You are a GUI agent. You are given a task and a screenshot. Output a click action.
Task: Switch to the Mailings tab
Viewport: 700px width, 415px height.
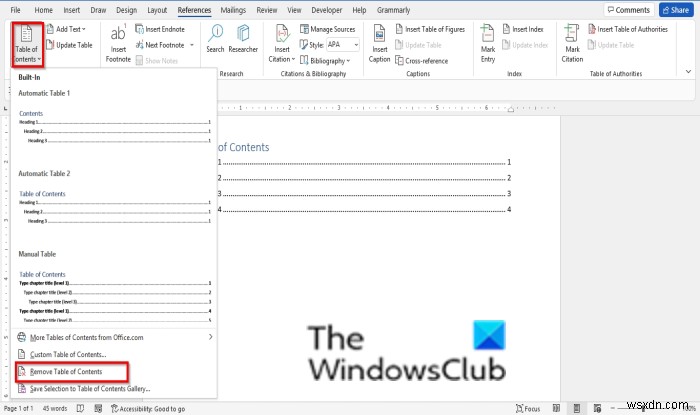click(233, 10)
